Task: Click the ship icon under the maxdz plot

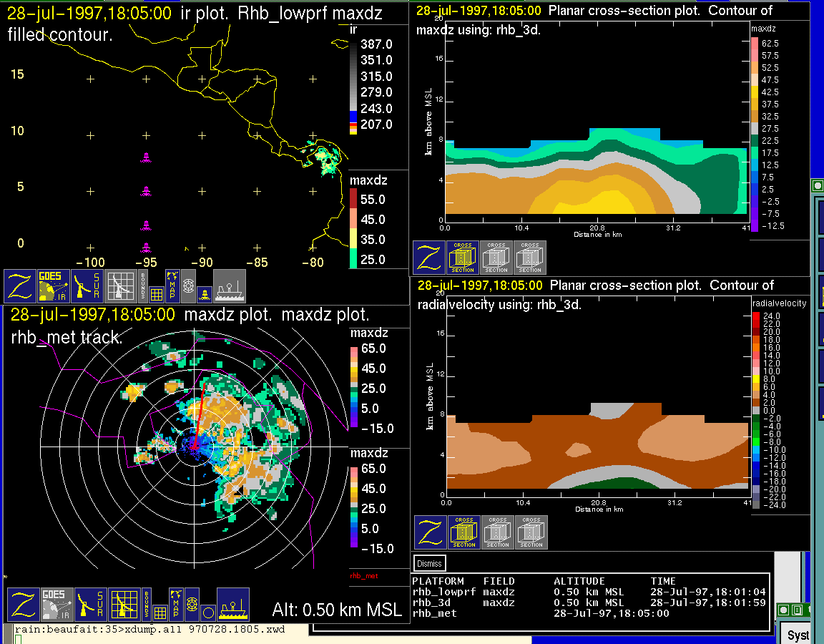Action: (x=233, y=605)
